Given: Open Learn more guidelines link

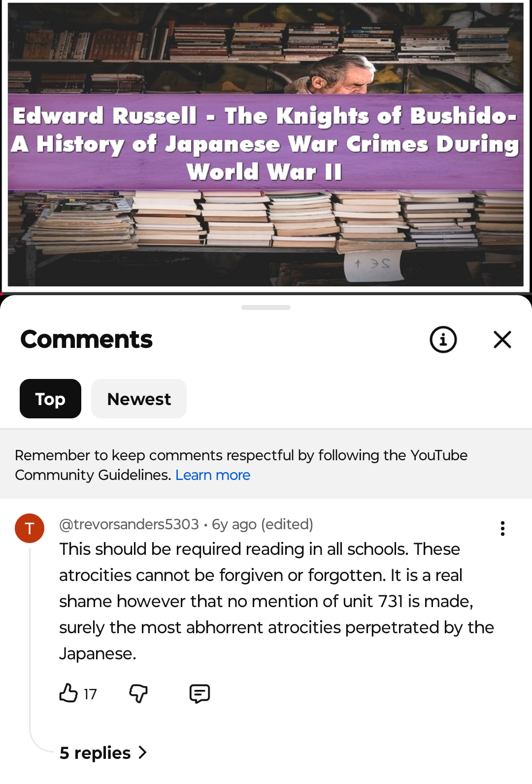Looking at the screenshot, I should point(213,475).
